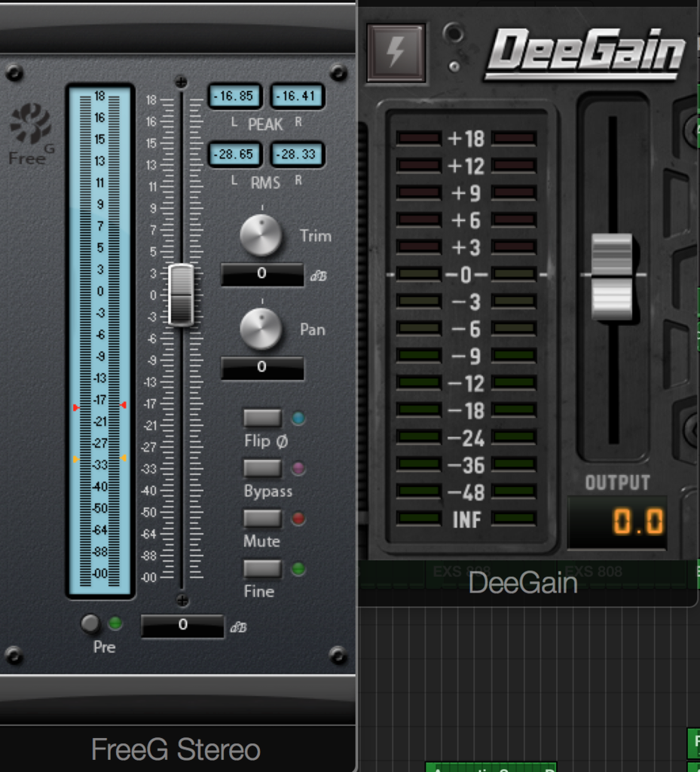This screenshot has width=700, height=772.
Task: Click the Pan value field
Action: click(262, 367)
